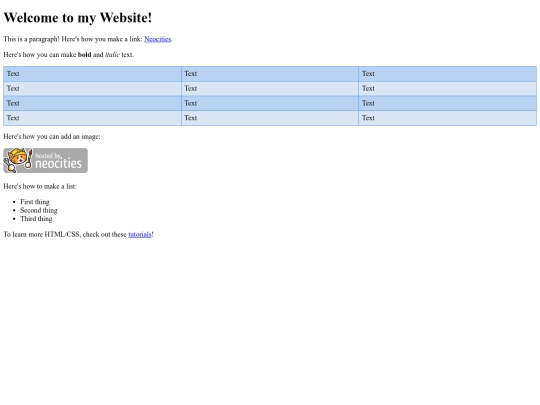Follow the tutorials link
The width and height of the screenshot is (540, 405).
(140, 234)
